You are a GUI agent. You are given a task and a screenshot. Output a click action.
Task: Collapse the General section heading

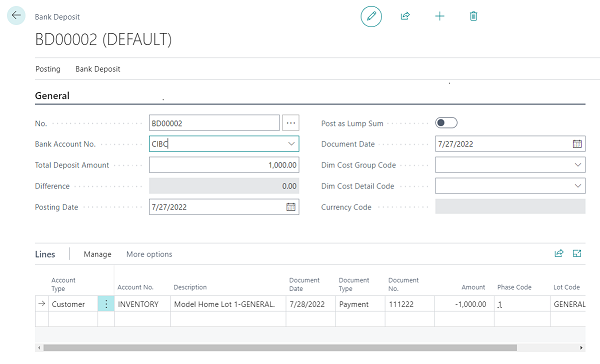tap(52, 96)
